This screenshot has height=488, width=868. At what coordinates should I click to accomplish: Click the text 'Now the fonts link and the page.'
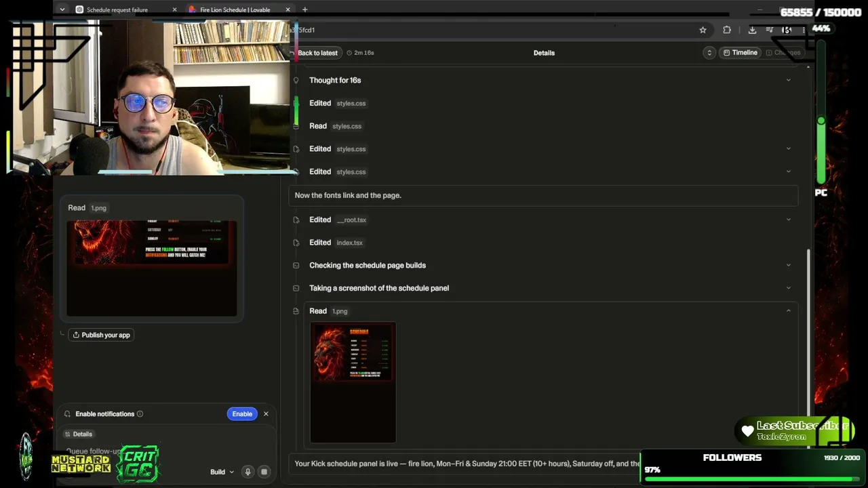pyautogui.click(x=348, y=195)
